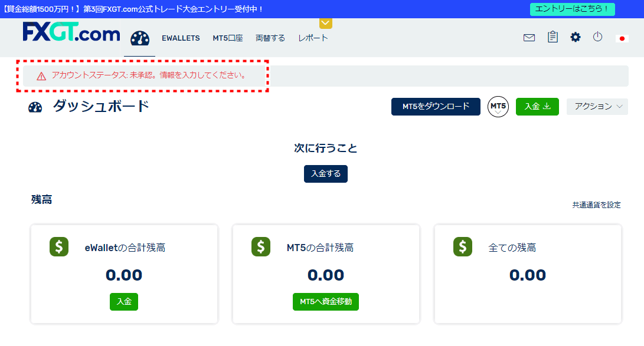Click the green 入金 button in header row

coord(537,107)
